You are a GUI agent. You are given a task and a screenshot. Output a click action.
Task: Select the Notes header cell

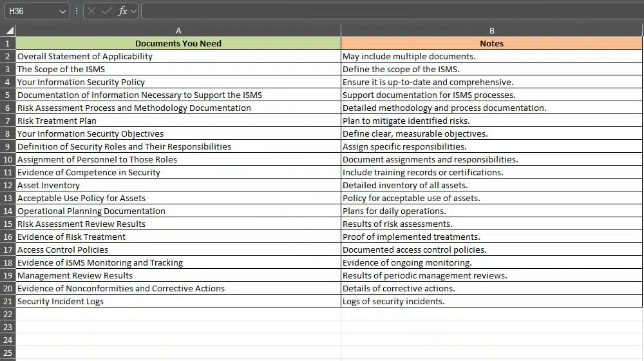tap(491, 43)
